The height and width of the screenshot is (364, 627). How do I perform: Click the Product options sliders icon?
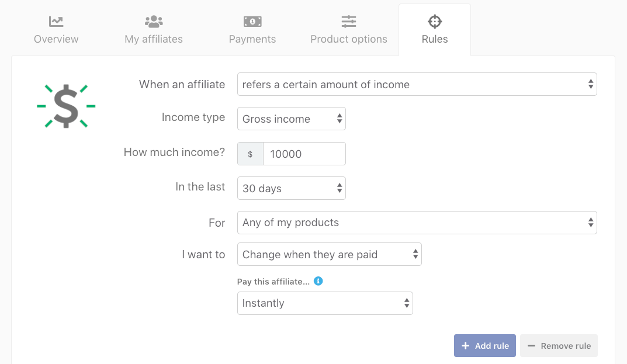349,22
